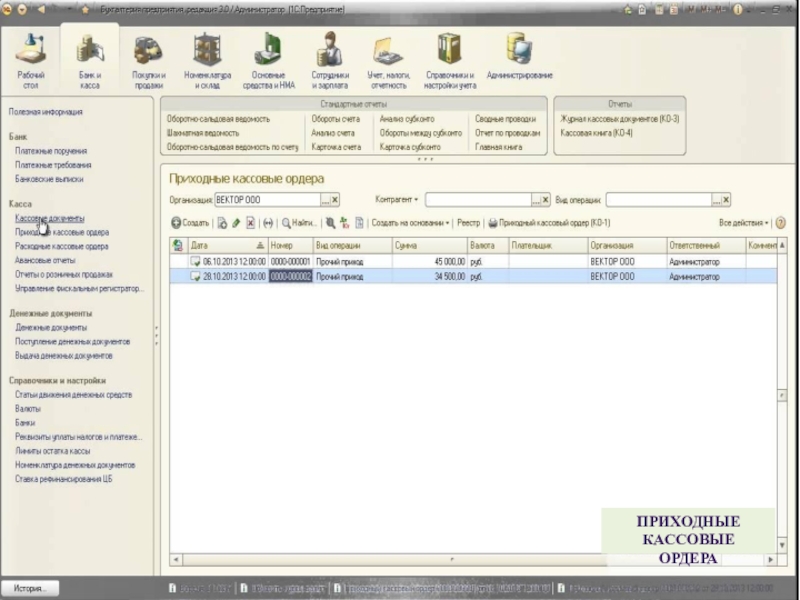The image size is (800, 600).
Task: Open Покупки и продажи section
Action: click(149, 60)
